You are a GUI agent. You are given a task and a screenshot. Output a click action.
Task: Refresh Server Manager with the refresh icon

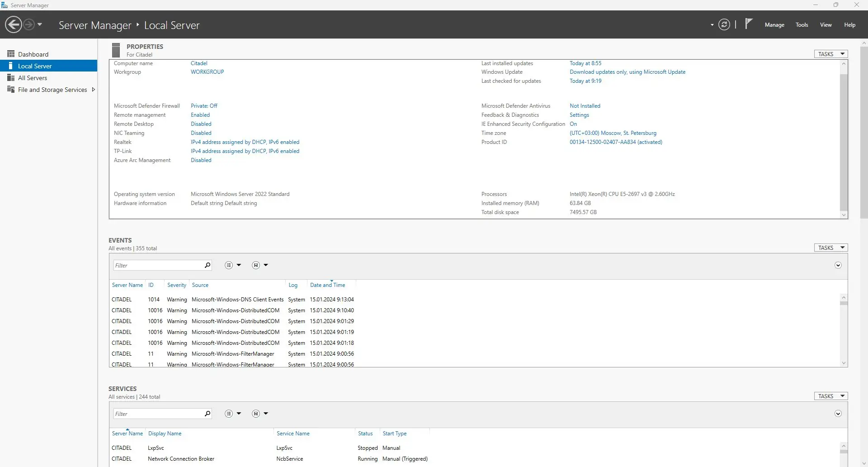pos(724,24)
